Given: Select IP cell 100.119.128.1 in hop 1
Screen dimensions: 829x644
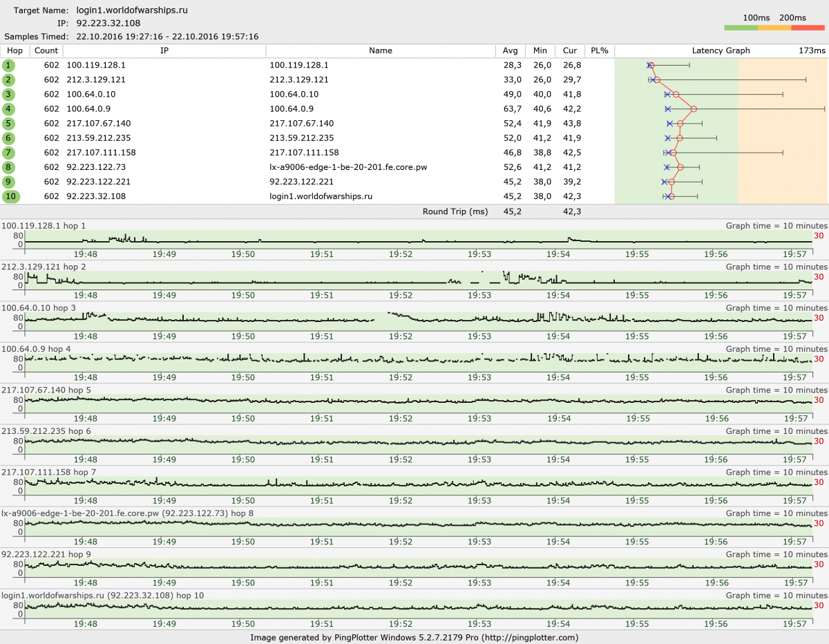Looking at the screenshot, I should click(x=96, y=65).
